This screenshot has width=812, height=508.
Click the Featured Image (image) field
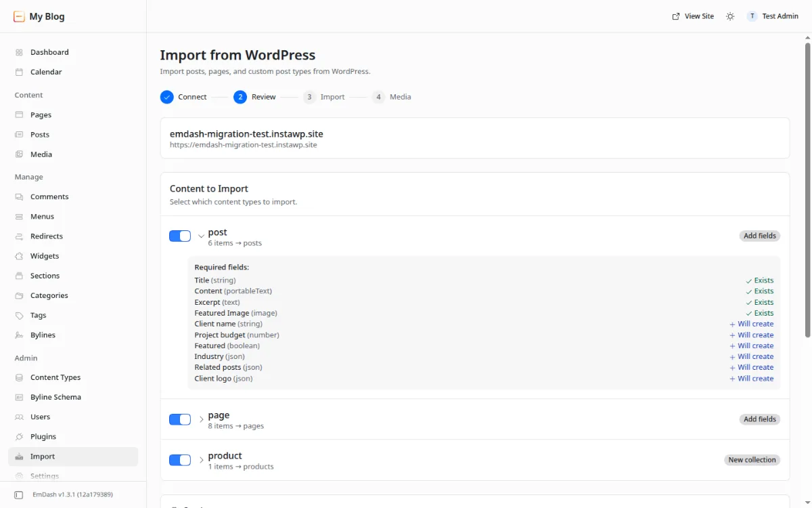pos(236,313)
